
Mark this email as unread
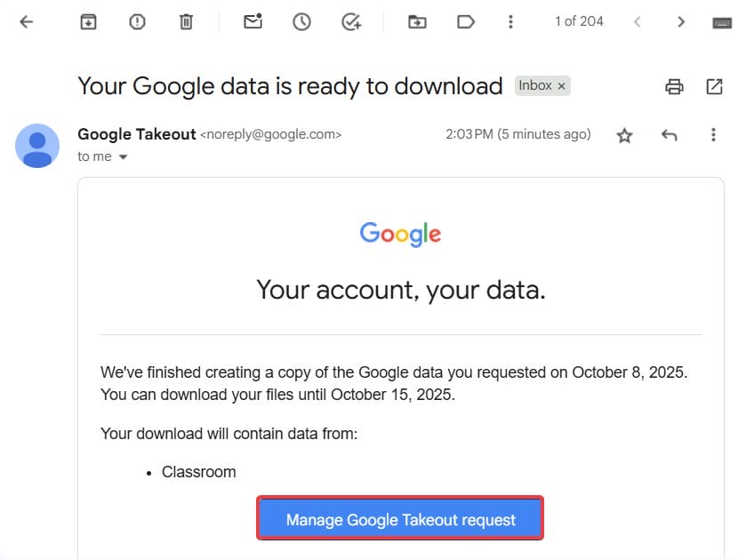pos(253,22)
